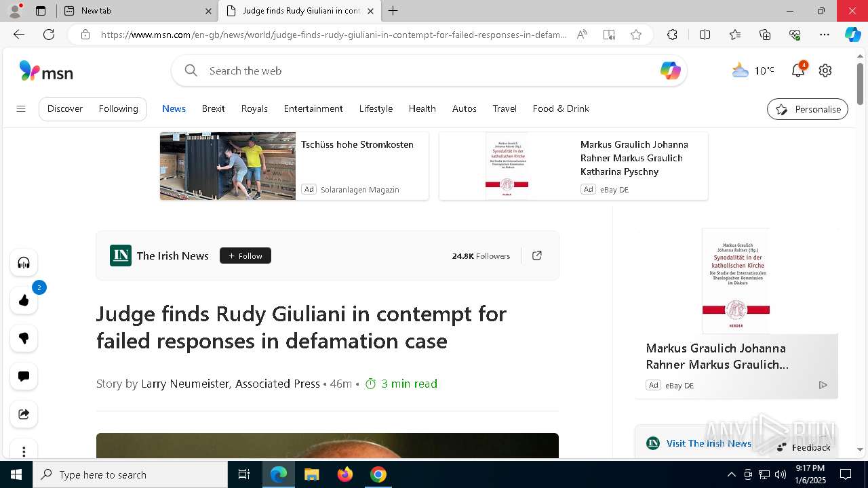Select the Discover feed
Viewport: 868px width, 488px height.
click(65, 108)
